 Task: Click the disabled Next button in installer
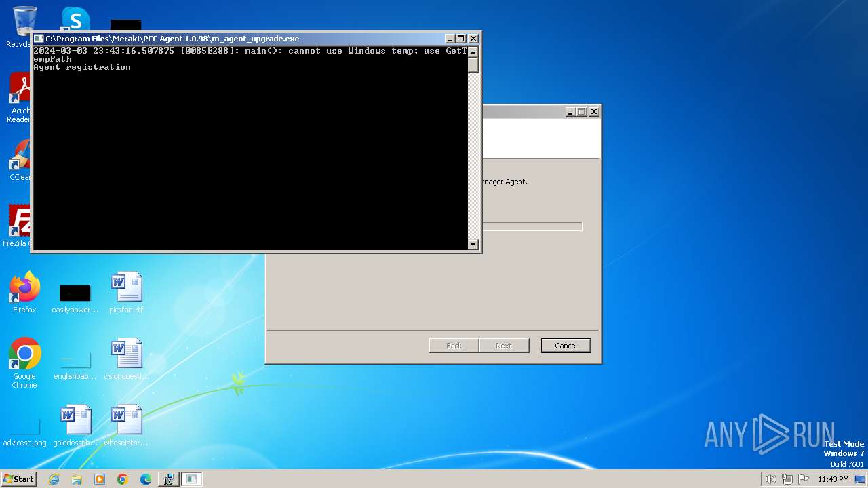503,346
